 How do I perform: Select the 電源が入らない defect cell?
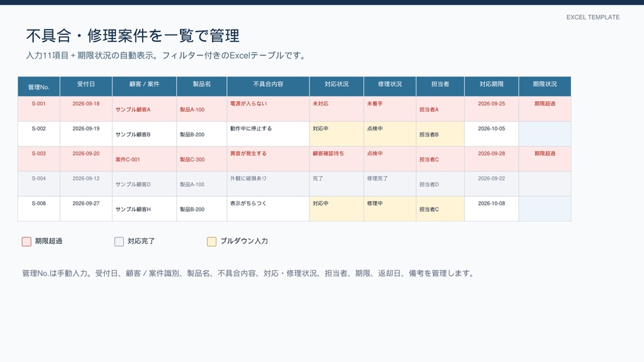pos(268,109)
